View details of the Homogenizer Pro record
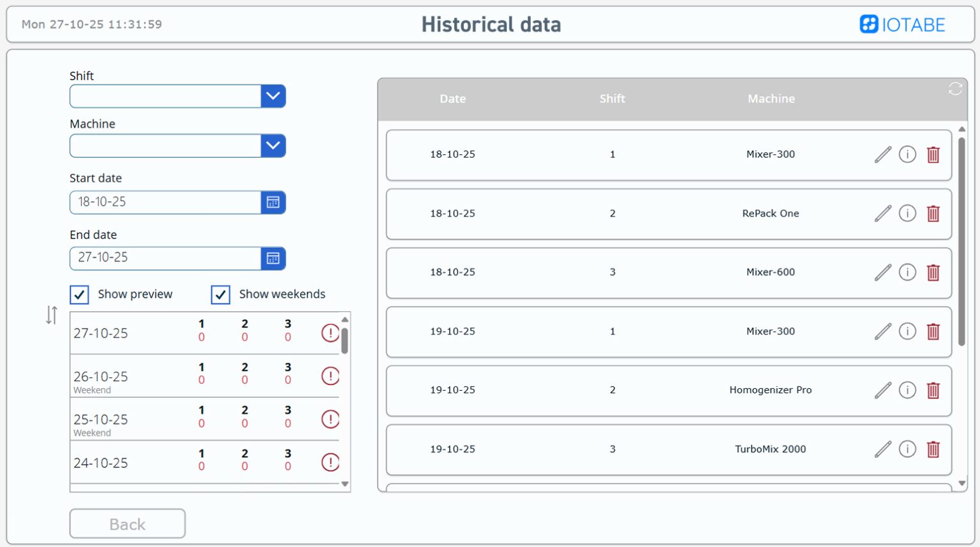This screenshot has width=980, height=547. (x=907, y=390)
